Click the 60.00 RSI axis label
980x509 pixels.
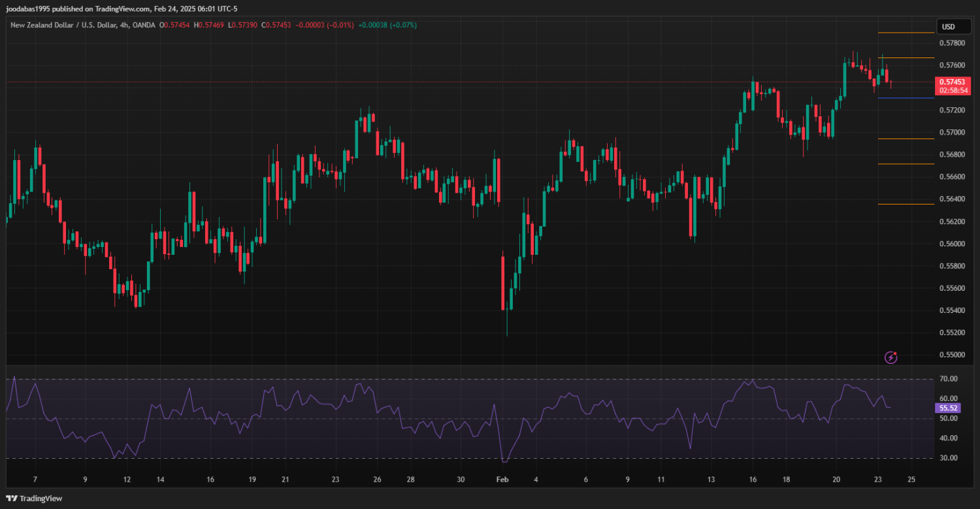[949, 399]
